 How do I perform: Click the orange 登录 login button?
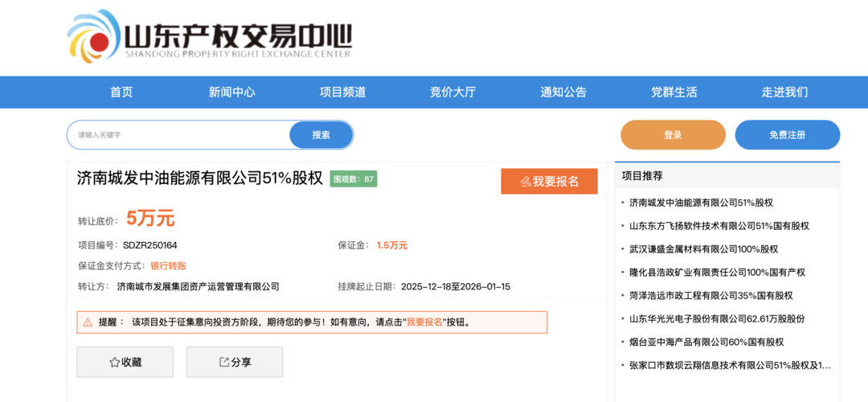673,135
